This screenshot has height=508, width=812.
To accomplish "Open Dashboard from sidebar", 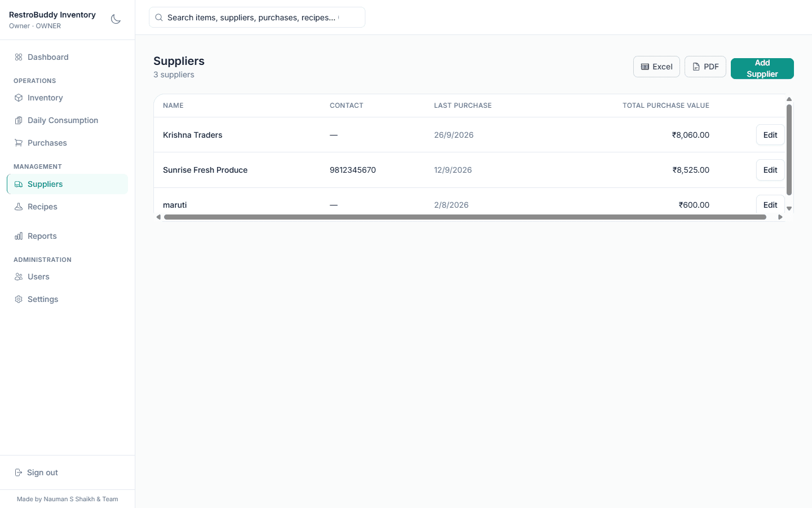I will (x=68, y=57).
